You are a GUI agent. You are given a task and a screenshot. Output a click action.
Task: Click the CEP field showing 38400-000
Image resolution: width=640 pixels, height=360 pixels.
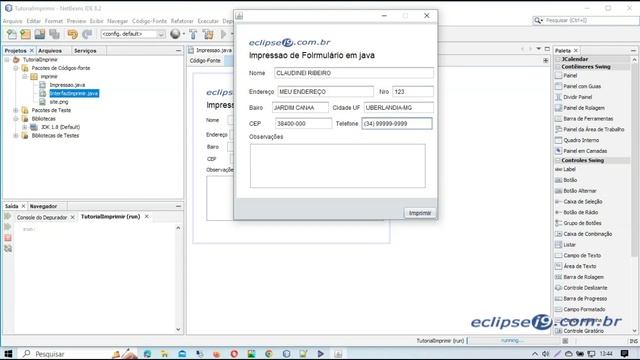[303, 123]
